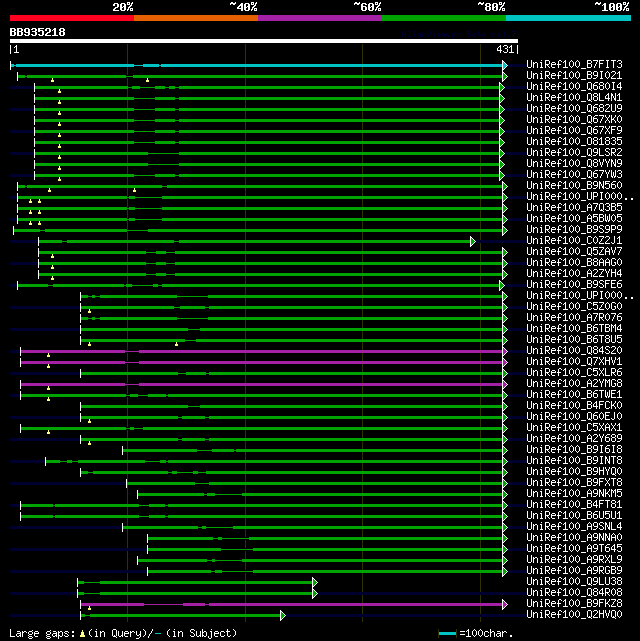This screenshot has width=640, height=641.
Task: Select the UniRef100_Q8VYN9 label
Action: (574, 163)
